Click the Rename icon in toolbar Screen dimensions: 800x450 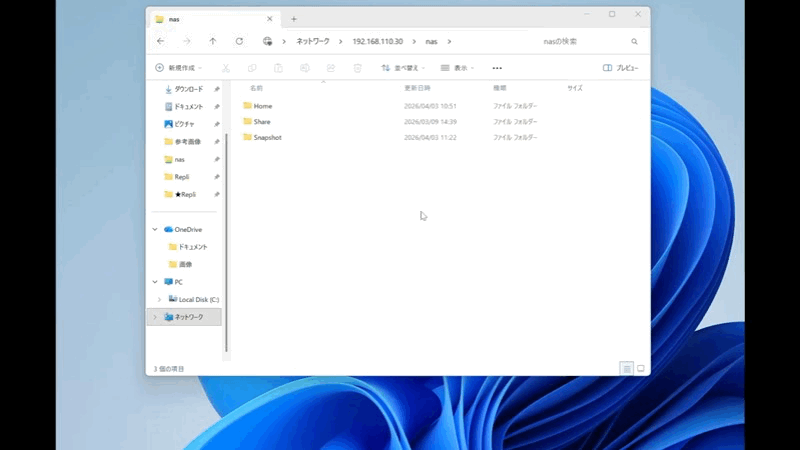[305, 68]
